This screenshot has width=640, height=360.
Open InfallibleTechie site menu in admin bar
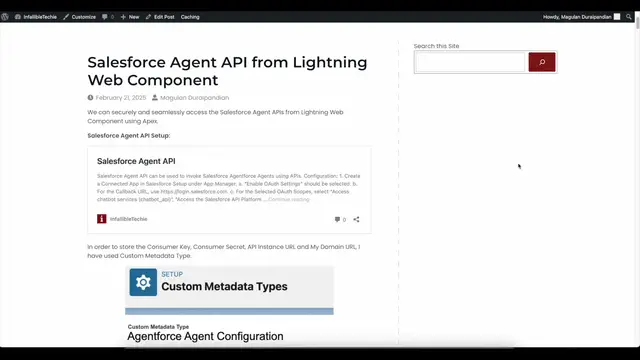tap(36, 17)
